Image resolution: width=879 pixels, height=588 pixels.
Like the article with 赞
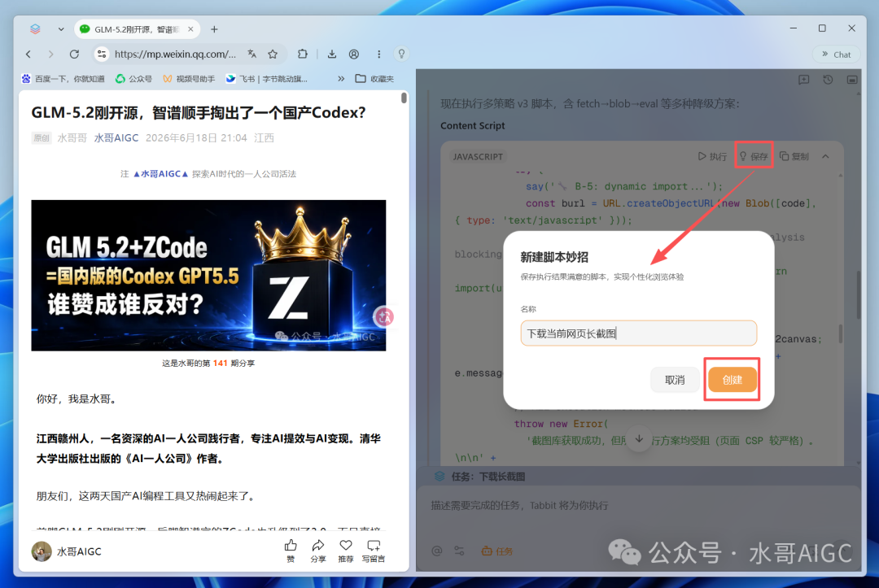tap(291, 551)
